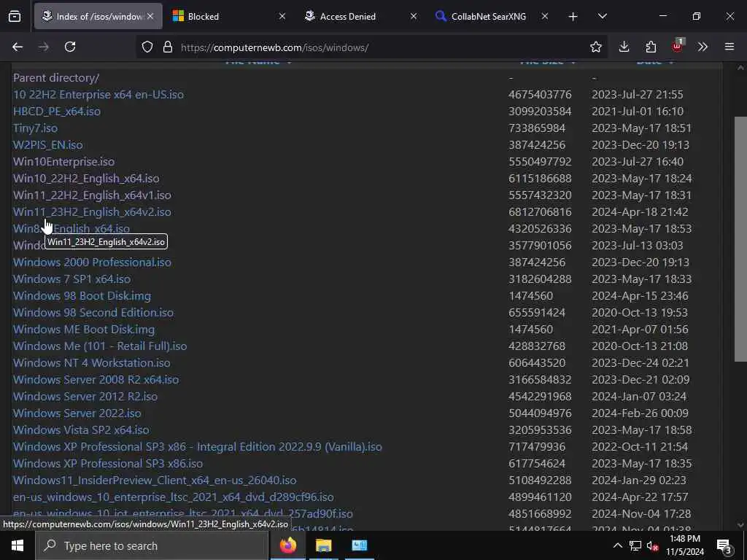
Task: Download Windows Server 2012 R2.iso
Action: (x=85, y=396)
